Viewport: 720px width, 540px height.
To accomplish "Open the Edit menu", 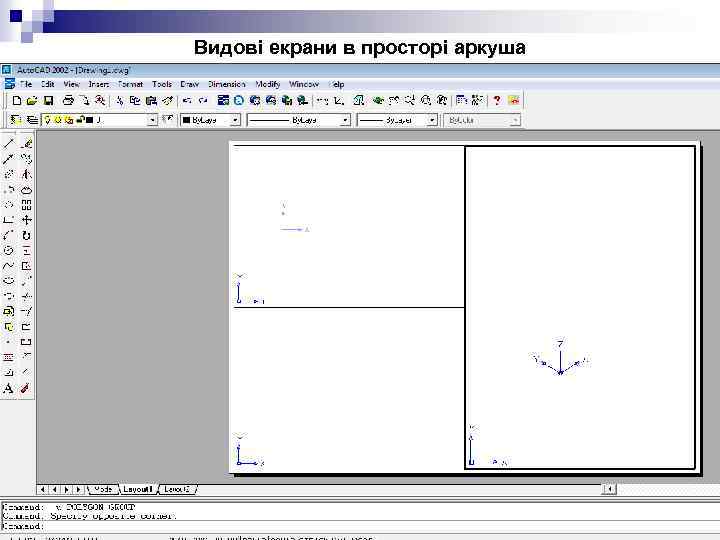I will coord(48,84).
